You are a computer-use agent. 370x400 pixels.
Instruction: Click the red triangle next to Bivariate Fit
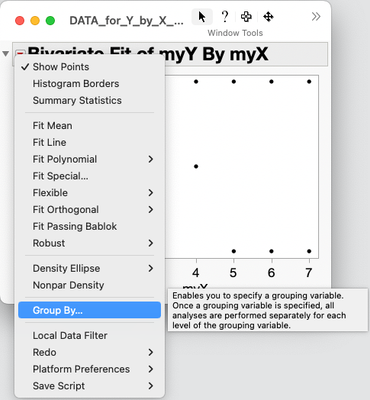20,53
